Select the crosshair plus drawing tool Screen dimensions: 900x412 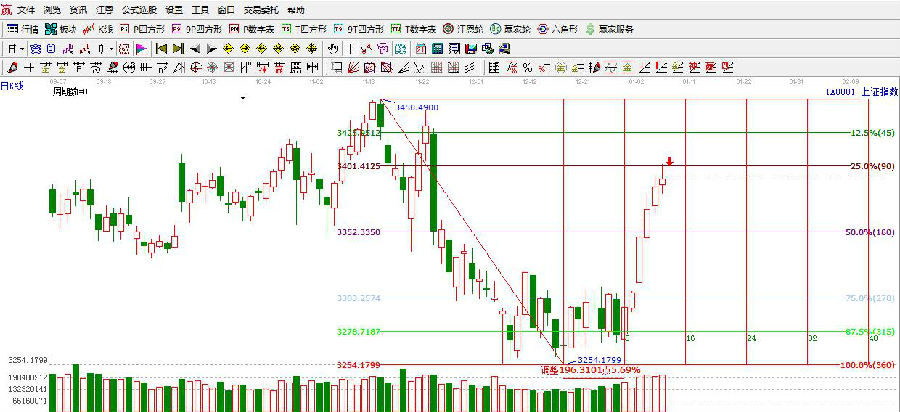pyautogui.click(x=29, y=67)
